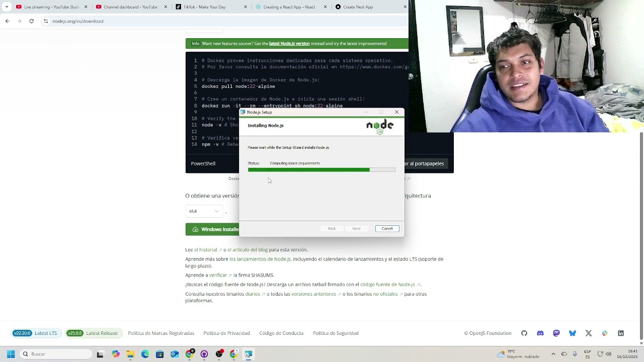Click the microphone icon in system tray
The width and height of the screenshot is (644, 362).
[x=575, y=354]
